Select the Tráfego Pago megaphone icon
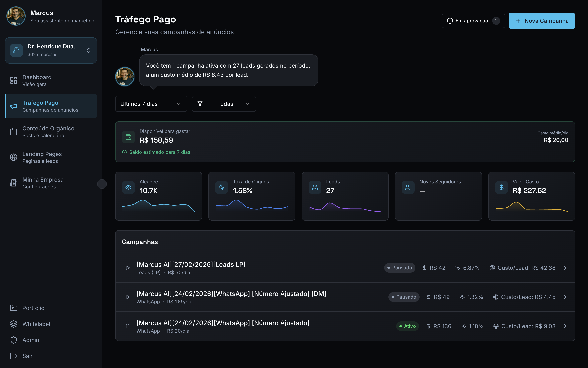 (13, 106)
